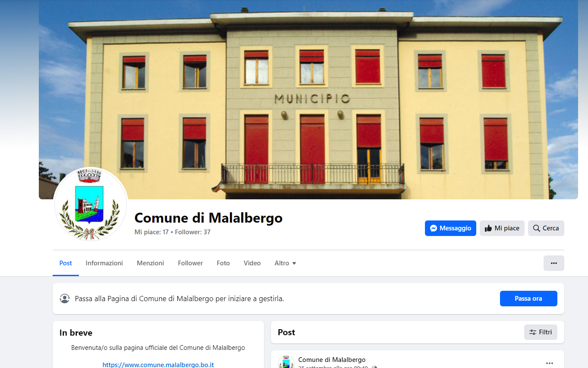Click the thumbs-up Mi piace icon
This screenshot has height=368, width=588.
pos(488,228)
